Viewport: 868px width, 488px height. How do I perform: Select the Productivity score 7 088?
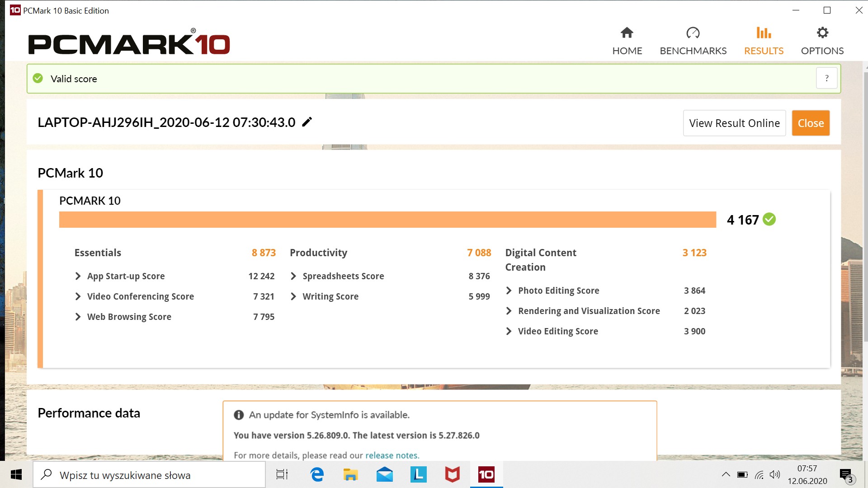(x=479, y=253)
